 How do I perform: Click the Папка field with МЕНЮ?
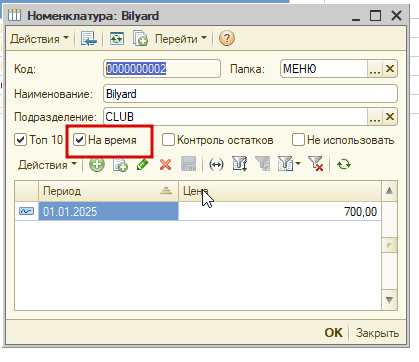coord(324,69)
